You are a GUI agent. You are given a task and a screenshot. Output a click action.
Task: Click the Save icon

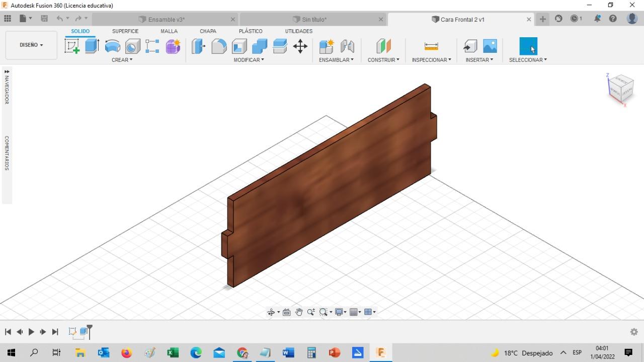pos(44,19)
